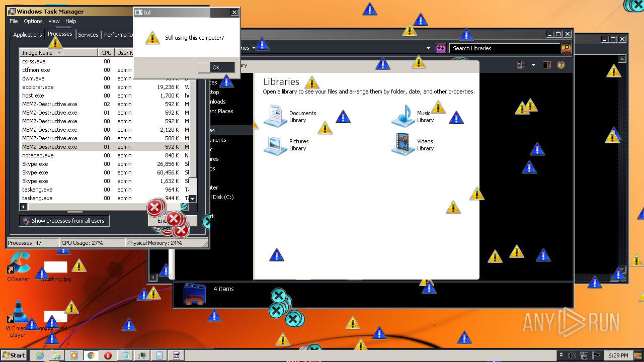Click the Start button
Screen dimensions: 644x362
14,355
